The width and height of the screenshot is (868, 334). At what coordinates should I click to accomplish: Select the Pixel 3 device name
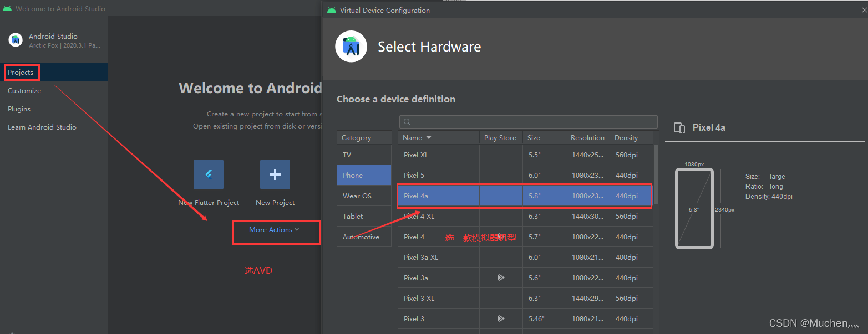coord(414,319)
